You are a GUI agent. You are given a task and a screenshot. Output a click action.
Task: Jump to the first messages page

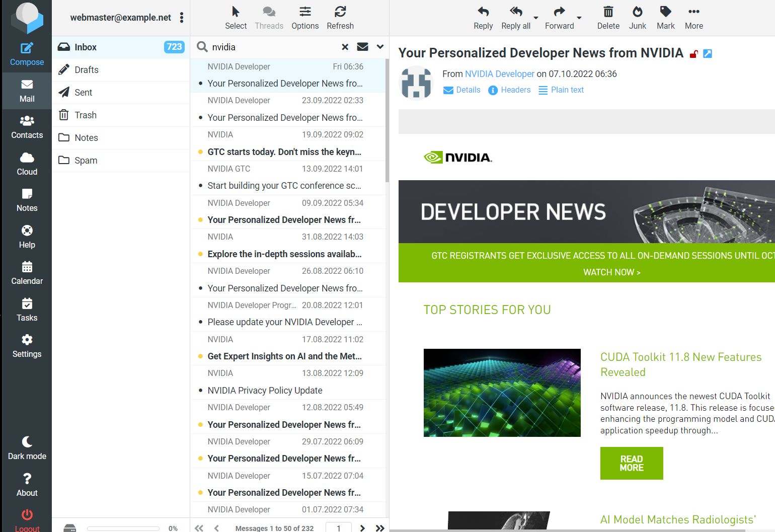point(199,528)
